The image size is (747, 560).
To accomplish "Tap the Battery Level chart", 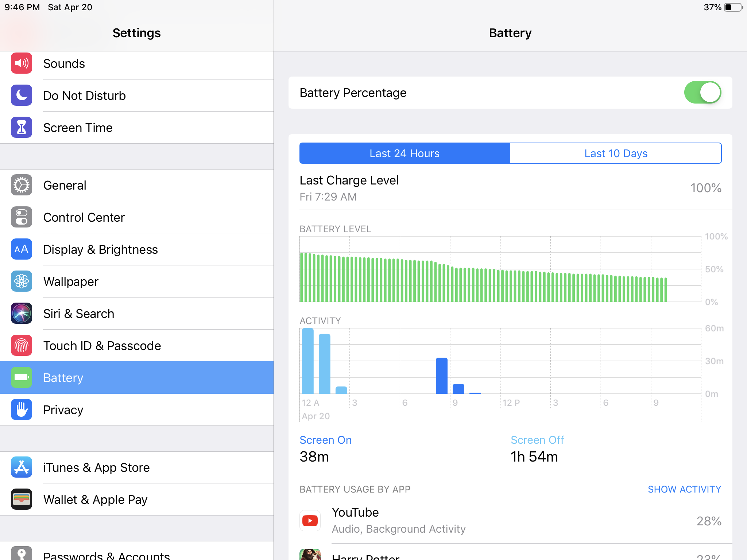I will click(500, 269).
